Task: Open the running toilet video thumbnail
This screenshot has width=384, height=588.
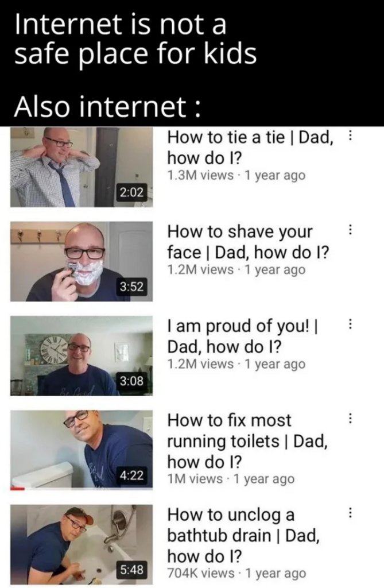Action: point(82,450)
